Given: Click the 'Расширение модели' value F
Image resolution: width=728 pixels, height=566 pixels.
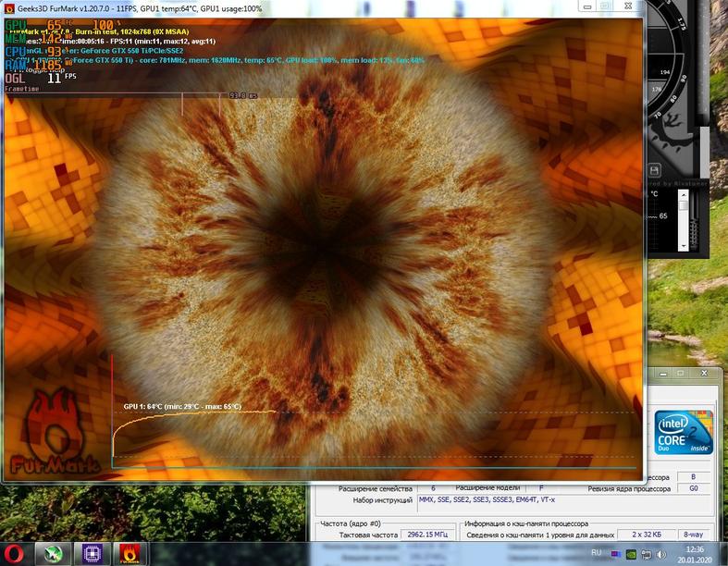Looking at the screenshot, I should coord(540,488).
